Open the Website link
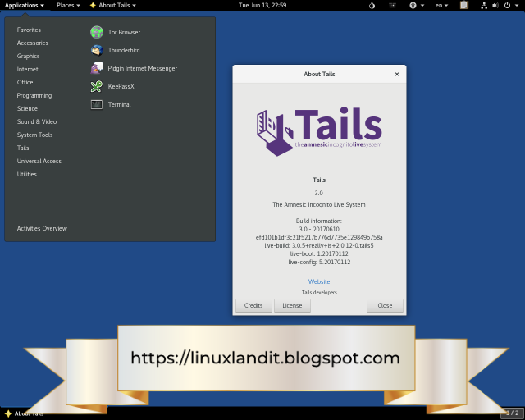 tap(319, 281)
